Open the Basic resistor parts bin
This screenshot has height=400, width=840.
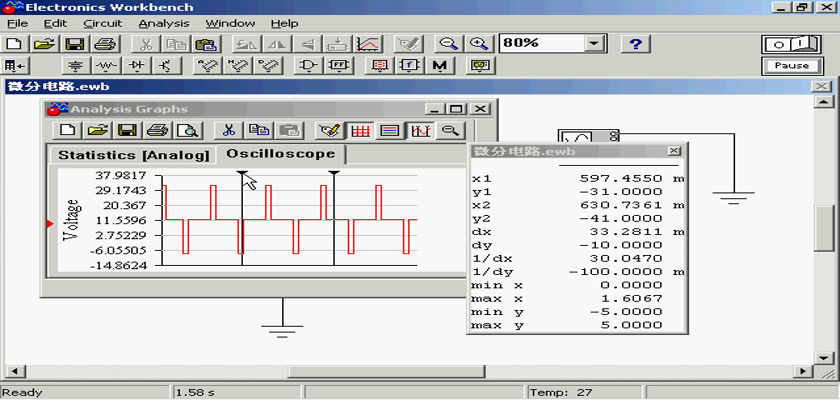(107, 66)
